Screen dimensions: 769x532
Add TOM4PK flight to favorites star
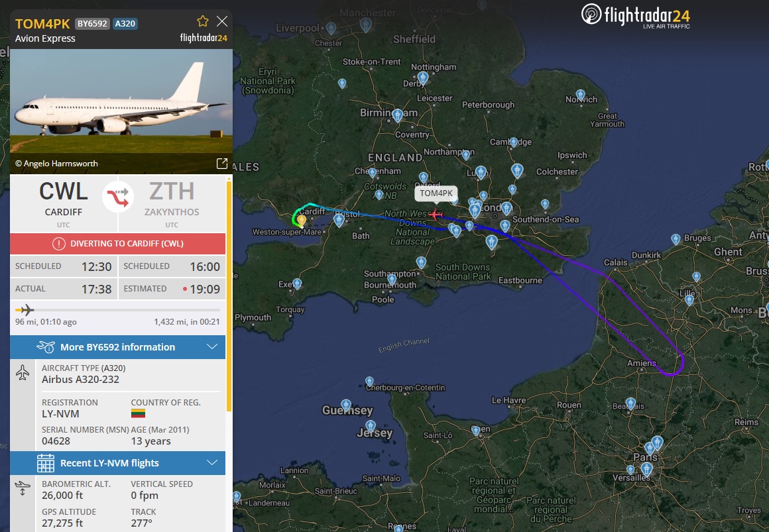(x=203, y=21)
